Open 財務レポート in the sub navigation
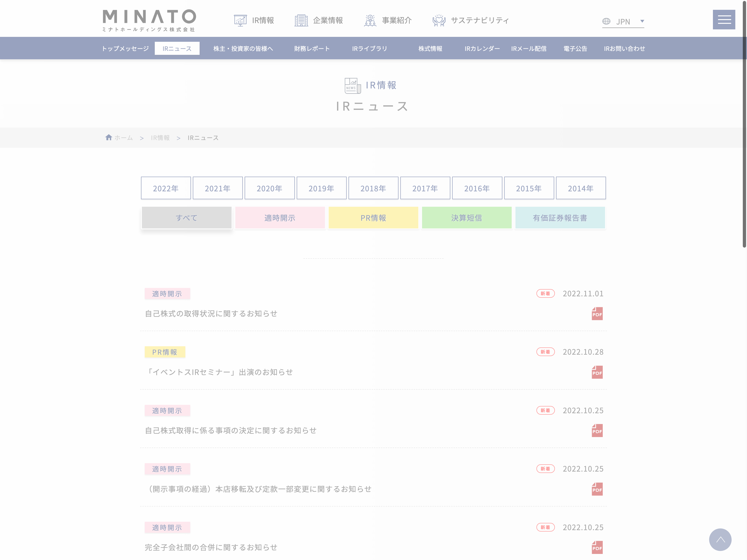The width and height of the screenshot is (747, 560). pos(312,48)
